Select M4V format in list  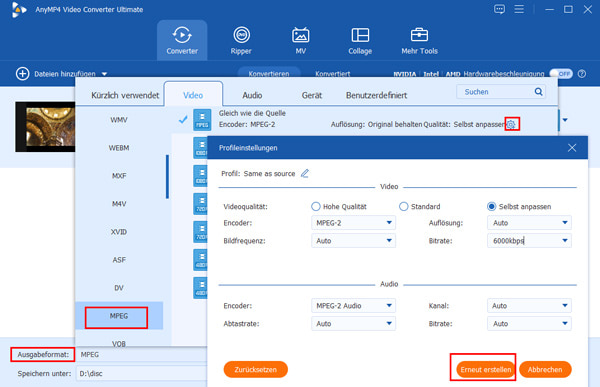119,204
